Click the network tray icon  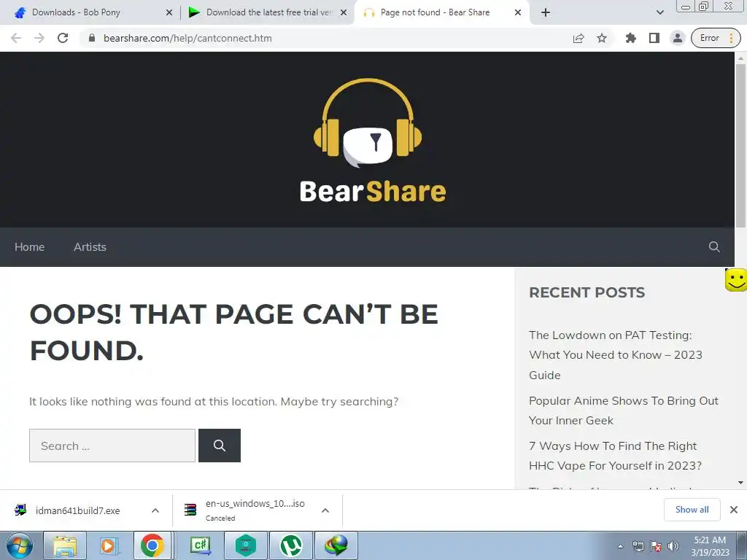tap(638, 546)
